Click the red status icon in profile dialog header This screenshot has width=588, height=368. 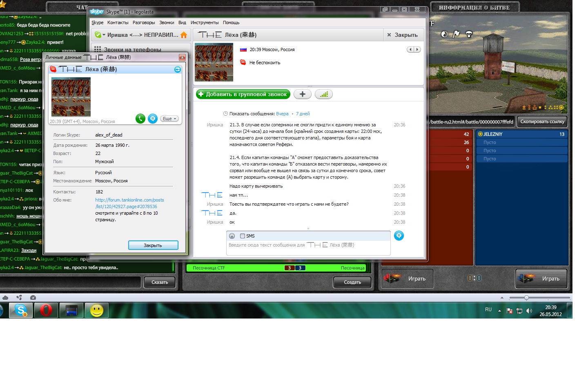pos(53,70)
